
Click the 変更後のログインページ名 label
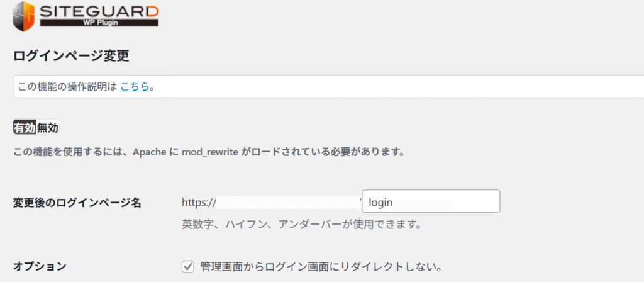(x=77, y=203)
